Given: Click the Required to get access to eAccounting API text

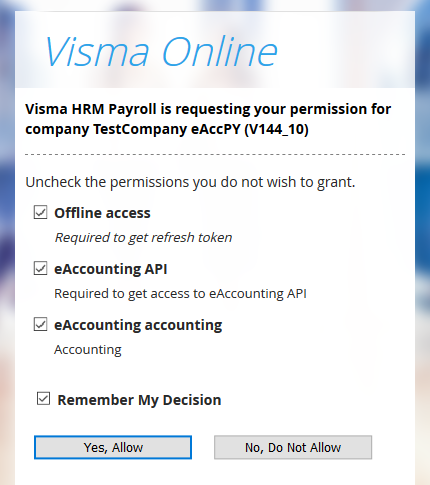Looking at the screenshot, I should coord(180,294).
